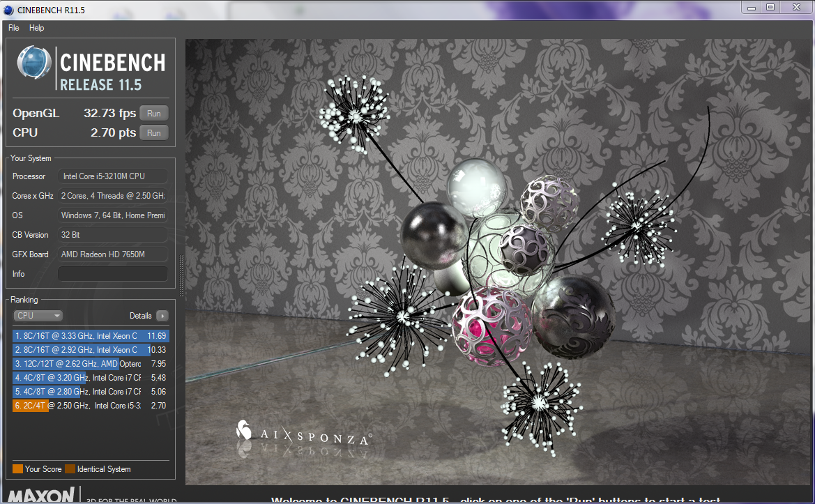Click the rendered Sponza scene image
Screen dimensions: 815x504
pos(498,262)
